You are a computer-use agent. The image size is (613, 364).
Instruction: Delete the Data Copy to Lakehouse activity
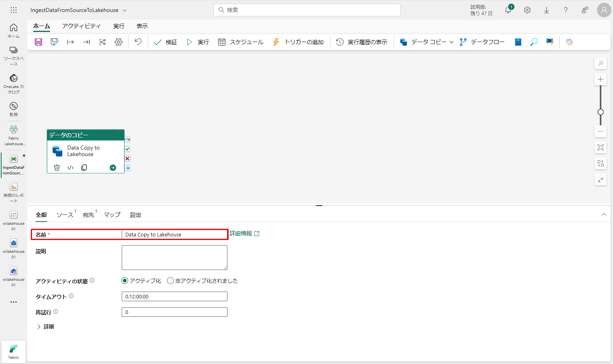[x=57, y=168]
